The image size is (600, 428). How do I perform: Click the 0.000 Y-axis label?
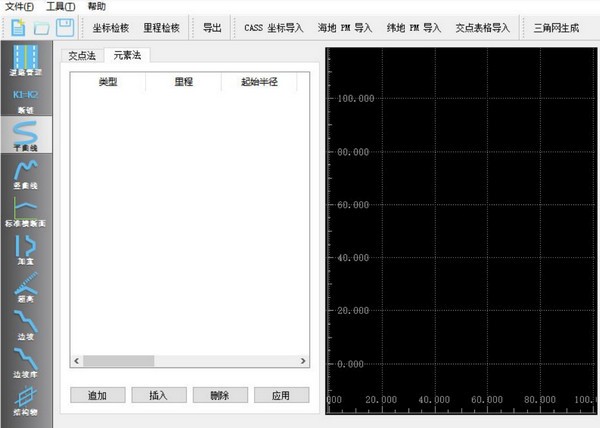point(351,364)
